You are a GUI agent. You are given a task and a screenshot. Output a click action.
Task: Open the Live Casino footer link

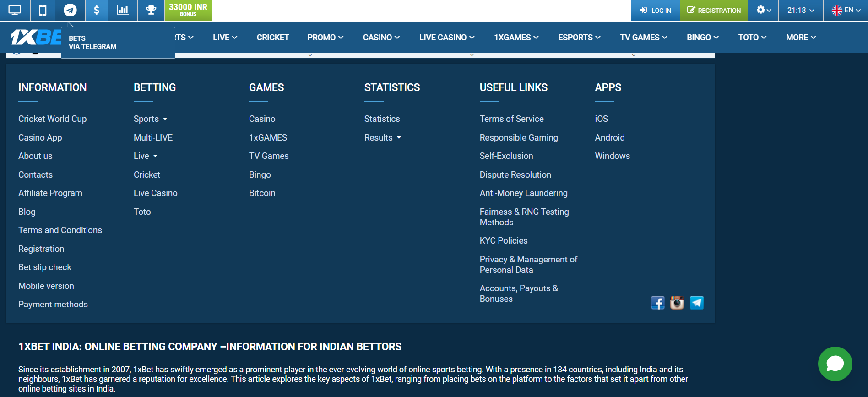[x=156, y=193]
